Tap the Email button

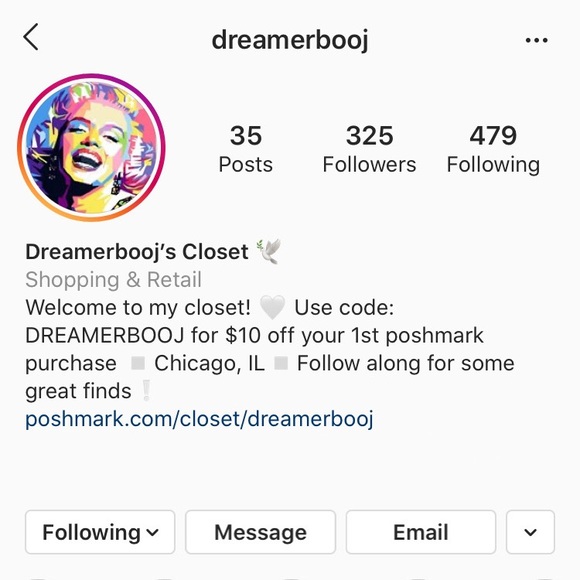(421, 532)
